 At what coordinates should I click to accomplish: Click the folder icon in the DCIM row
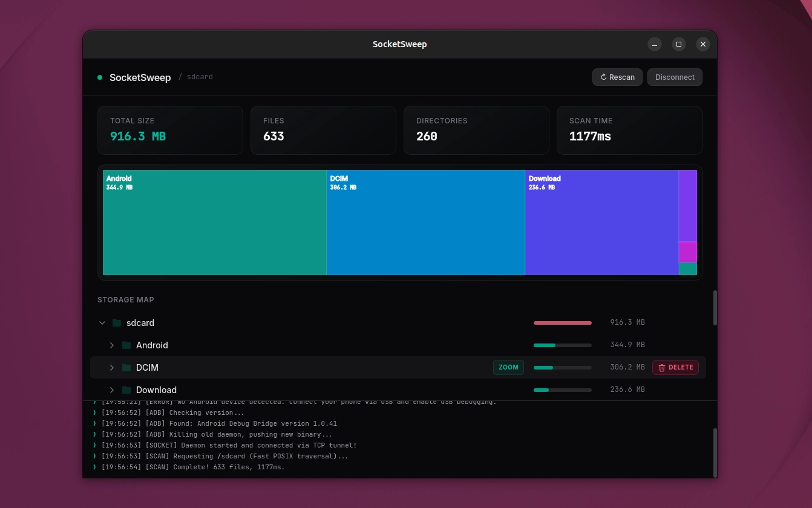[x=126, y=368]
